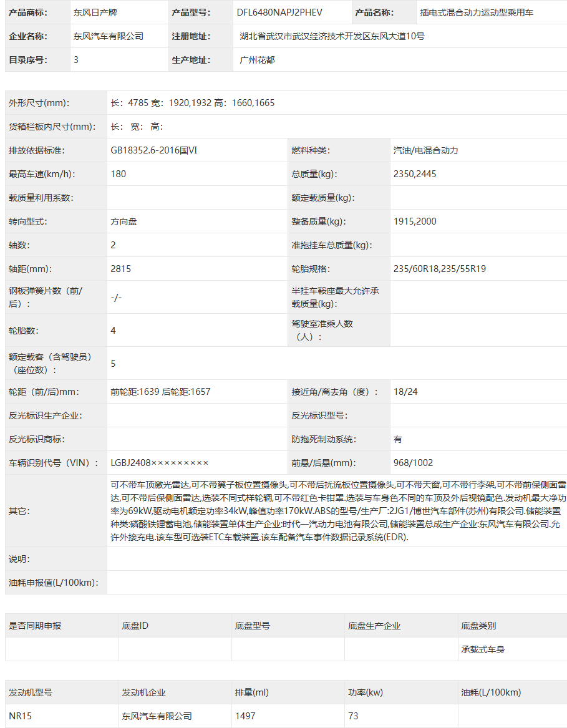
Task: Click the 排量(ml) column header
Action: 252,692
